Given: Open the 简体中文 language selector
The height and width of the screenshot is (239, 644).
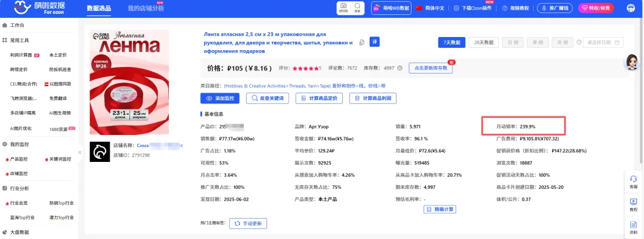Looking at the screenshot, I should (430, 8).
